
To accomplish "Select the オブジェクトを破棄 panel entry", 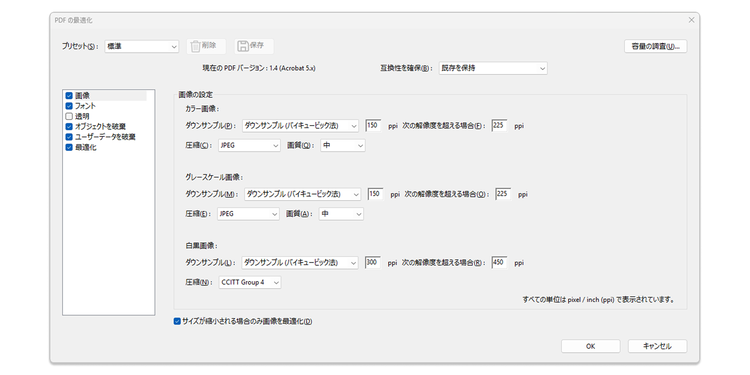I will (100, 127).
